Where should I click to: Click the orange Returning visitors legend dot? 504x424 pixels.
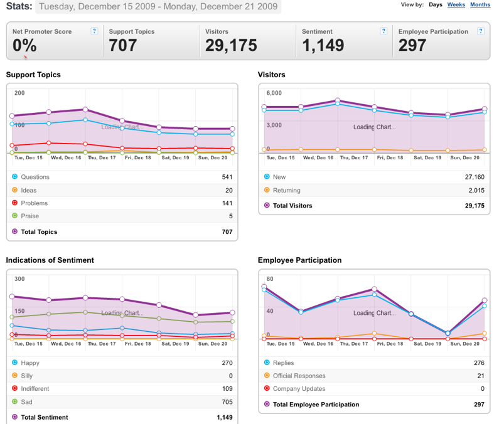point(267,190)
